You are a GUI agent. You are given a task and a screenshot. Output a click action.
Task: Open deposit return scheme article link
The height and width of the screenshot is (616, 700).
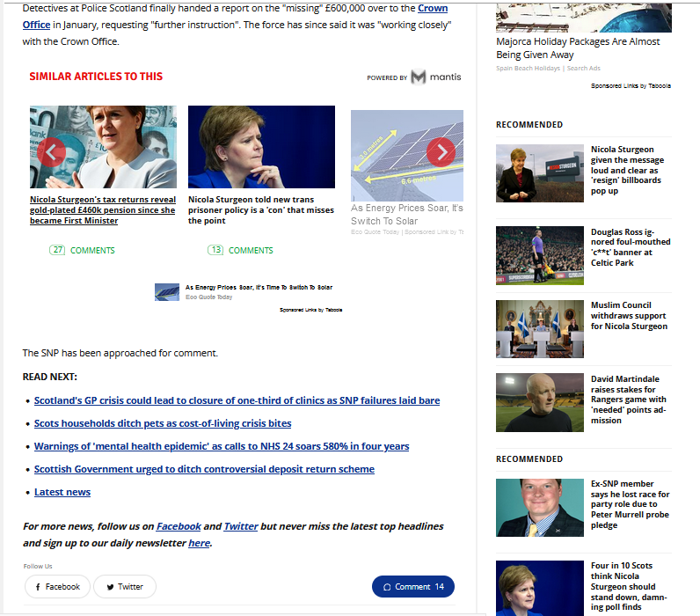(204, 469)
